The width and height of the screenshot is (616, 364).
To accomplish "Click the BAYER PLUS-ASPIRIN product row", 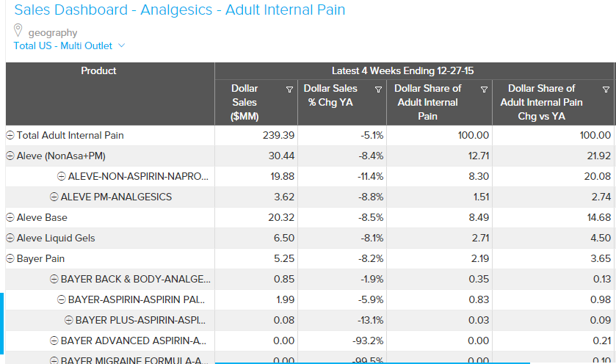I will pos(141,321).
